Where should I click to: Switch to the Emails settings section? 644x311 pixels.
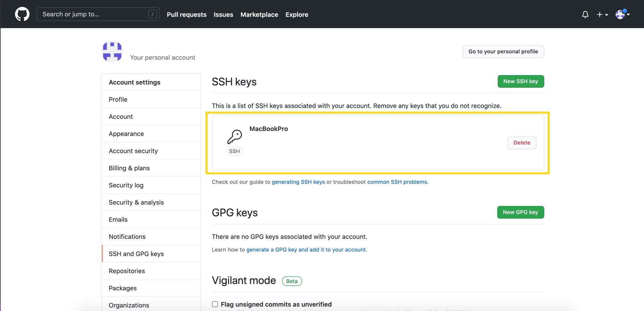click(x=118, y=219)
